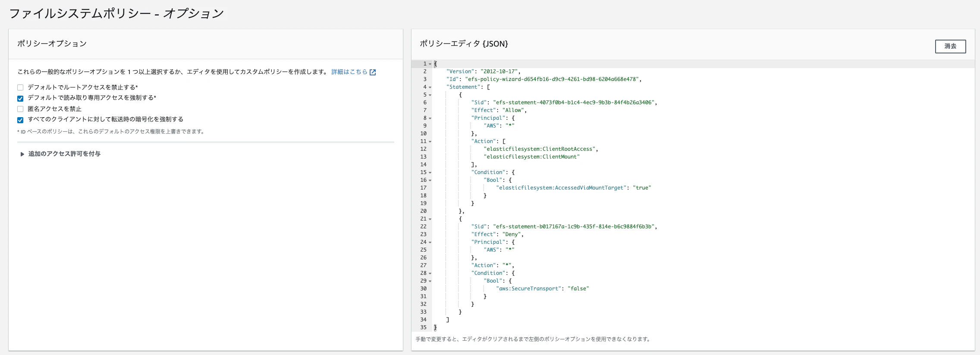The image size is (980, 355).
Task: Click line number 35 in gutter
Action: (423, 327)
